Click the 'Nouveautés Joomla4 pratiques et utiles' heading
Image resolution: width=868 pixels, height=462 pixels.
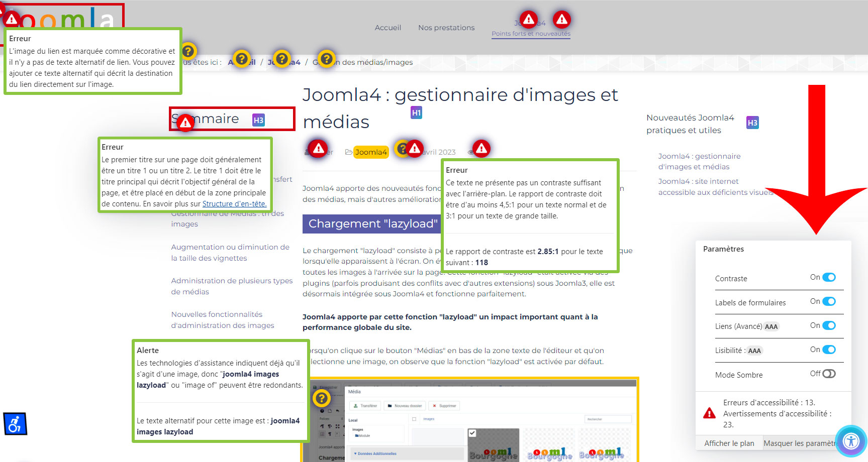point(690,124)
